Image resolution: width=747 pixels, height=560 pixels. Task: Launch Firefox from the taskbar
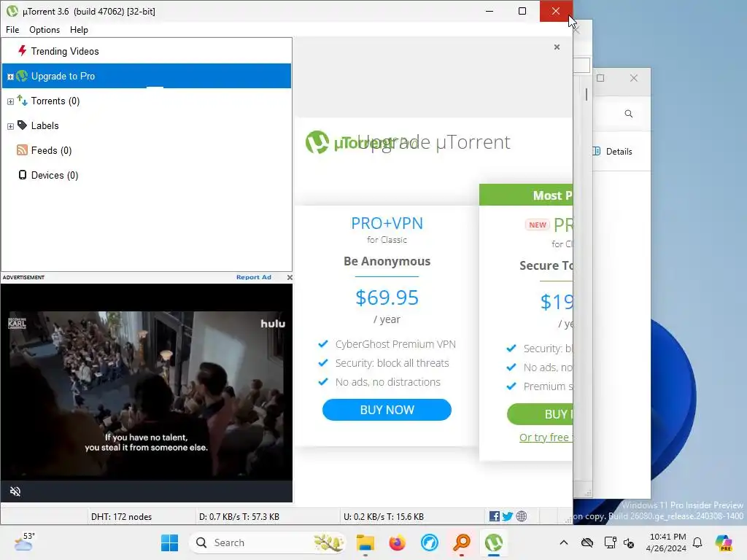point(398,542)
